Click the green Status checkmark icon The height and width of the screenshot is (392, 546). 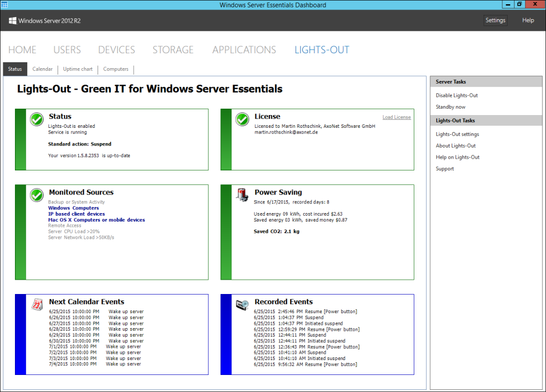(x=36, y=120)
